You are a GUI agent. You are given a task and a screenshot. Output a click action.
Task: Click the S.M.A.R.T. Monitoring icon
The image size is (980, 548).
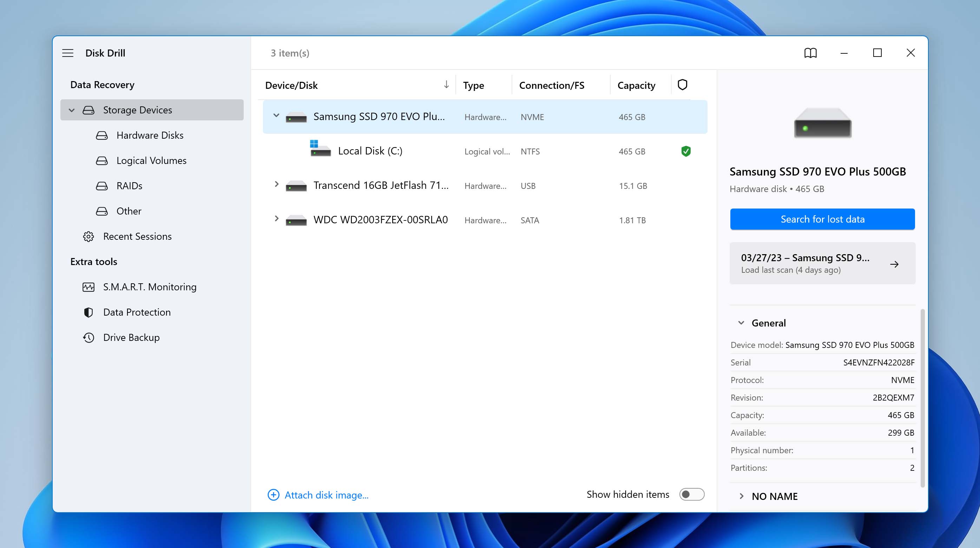tap(87, 287)
